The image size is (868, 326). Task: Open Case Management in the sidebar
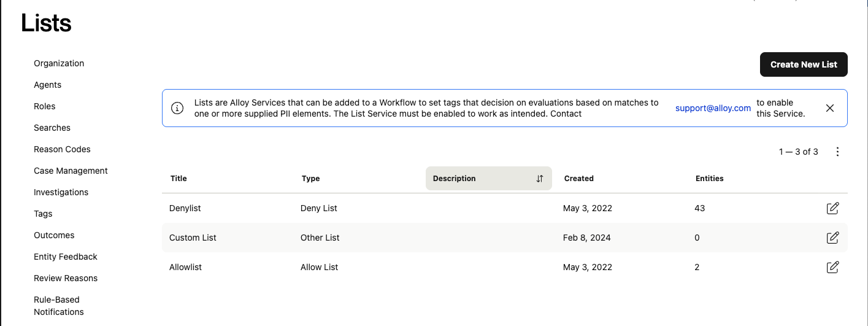(71, 171)
